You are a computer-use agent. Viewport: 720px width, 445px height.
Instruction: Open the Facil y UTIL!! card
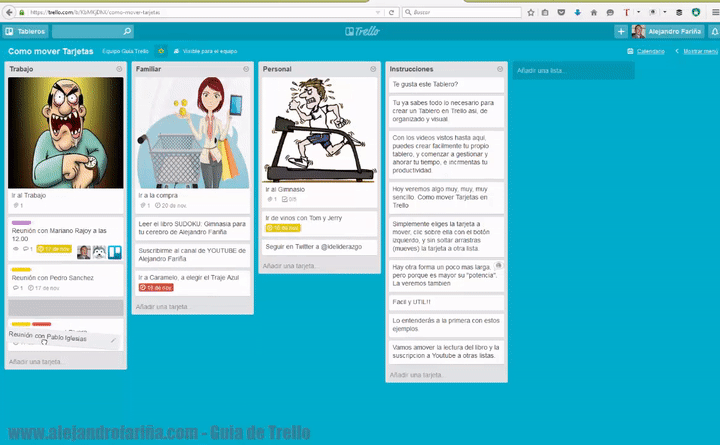pos(446,302)
